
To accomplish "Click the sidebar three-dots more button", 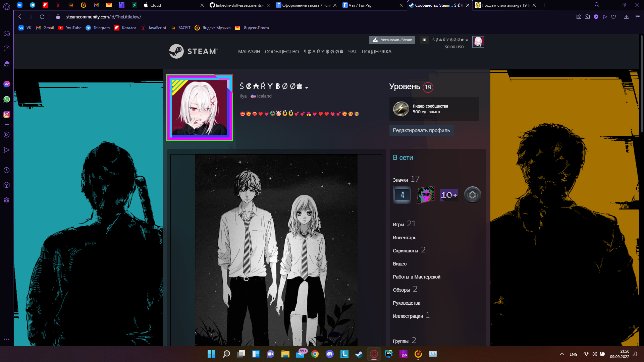I will pyautogui.click(x=6, y=339).
